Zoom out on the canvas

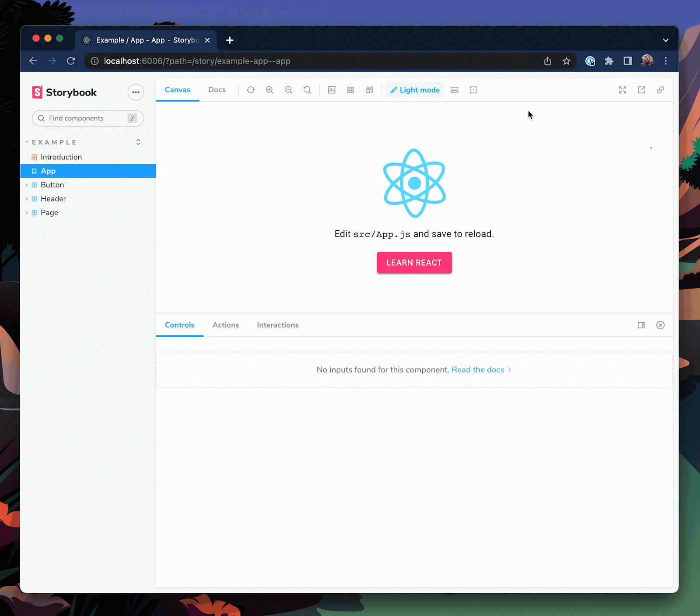[x=288, y=90]
